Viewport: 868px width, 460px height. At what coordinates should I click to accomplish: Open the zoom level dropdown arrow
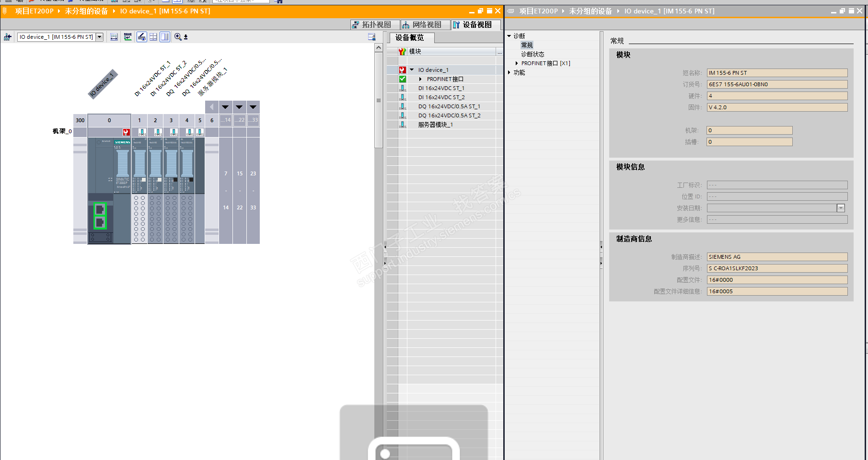[x=186, y=37]
